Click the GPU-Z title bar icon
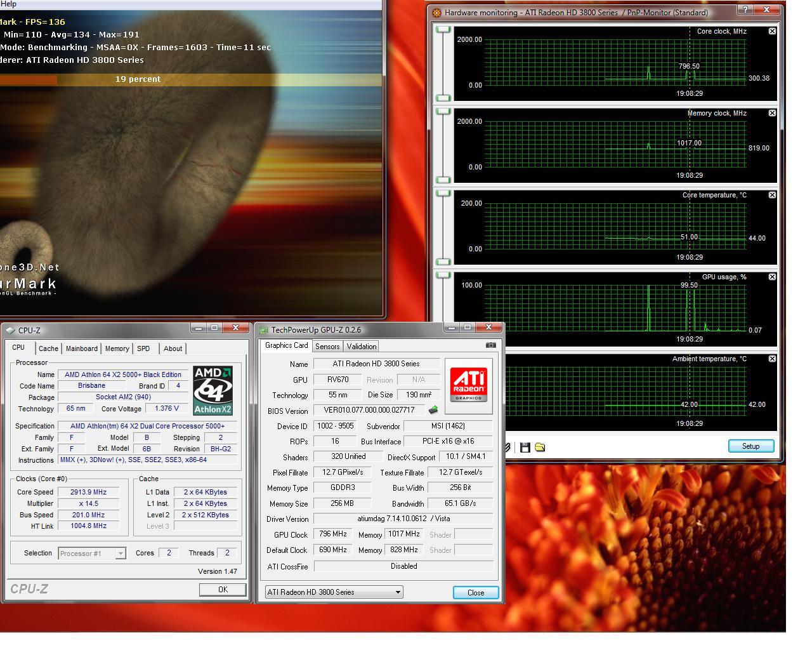The image size is (812, 650). coord(263,330)
